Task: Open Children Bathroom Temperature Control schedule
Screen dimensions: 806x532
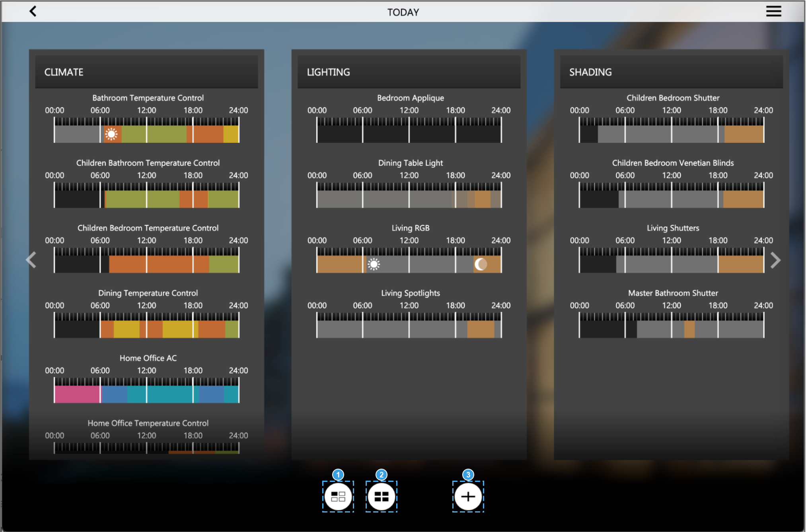Action: click(x=148, y=163)
